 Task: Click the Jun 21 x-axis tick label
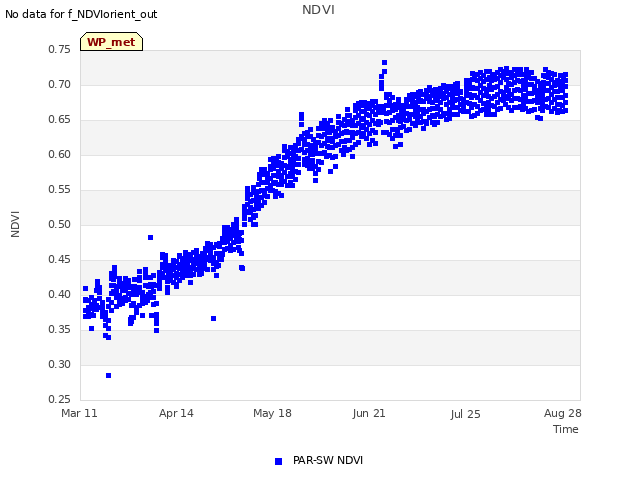369,413
